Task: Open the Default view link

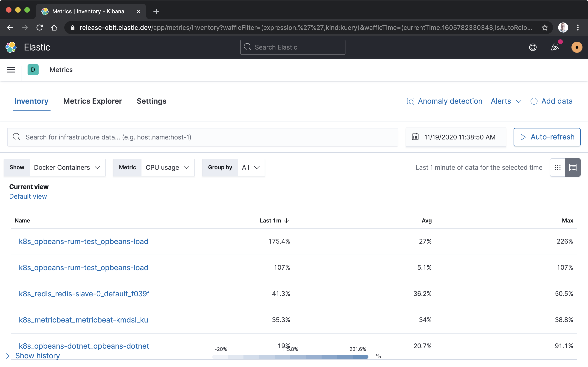Action: [x=28, y=196]
